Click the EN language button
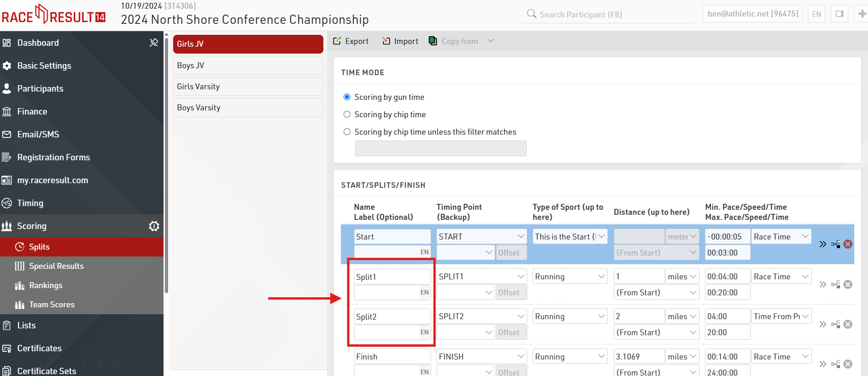This screenshot has height=376, width=868. tap(816, 14)
